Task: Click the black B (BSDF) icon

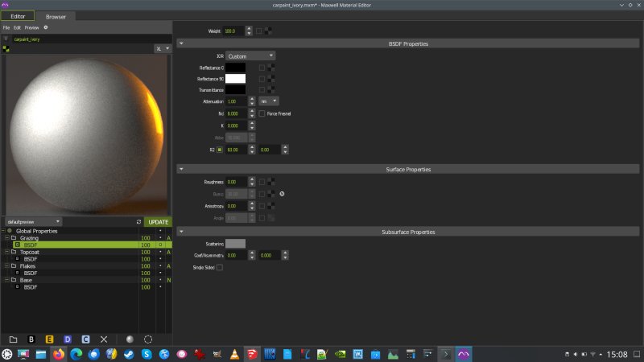Action: 31,339
